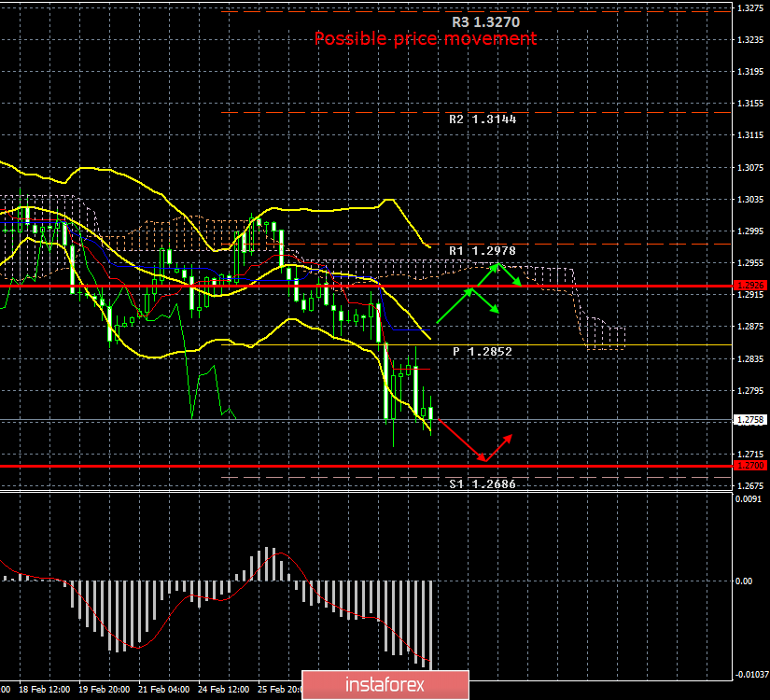This screenshot has width=770, height=700.
Task: Click the red 1.2926 price tag
Action: click(x=750, y=285)
